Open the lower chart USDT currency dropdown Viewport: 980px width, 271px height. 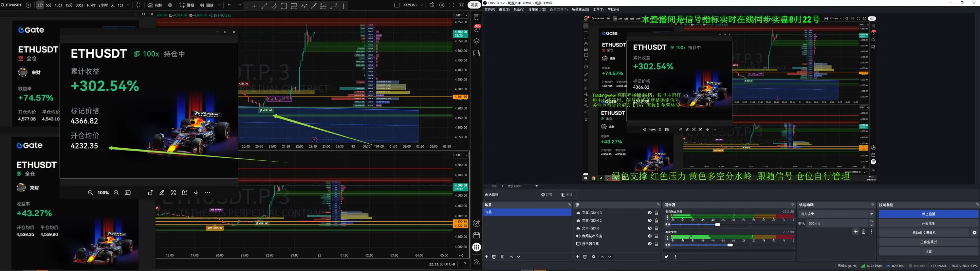tap(461, 155)
